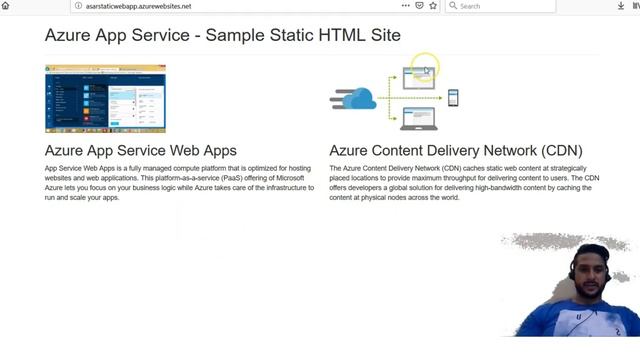640x360 pixels.
Task: Click the Azure Content Delivery Network (CDN) heading
Action: pyautogui.click(x=456, y=151)
